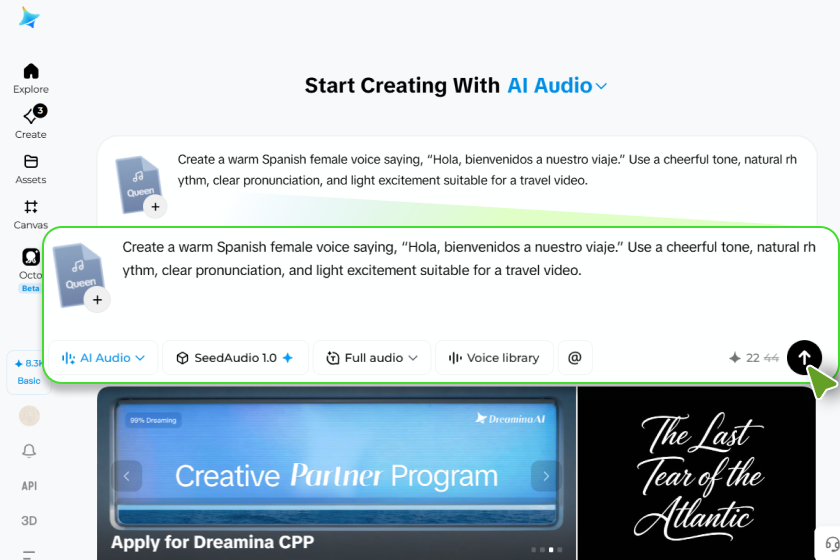View the 8.3K Basic credits balance
This screenshot has width=840, height=560.
(x=29, y=372)
